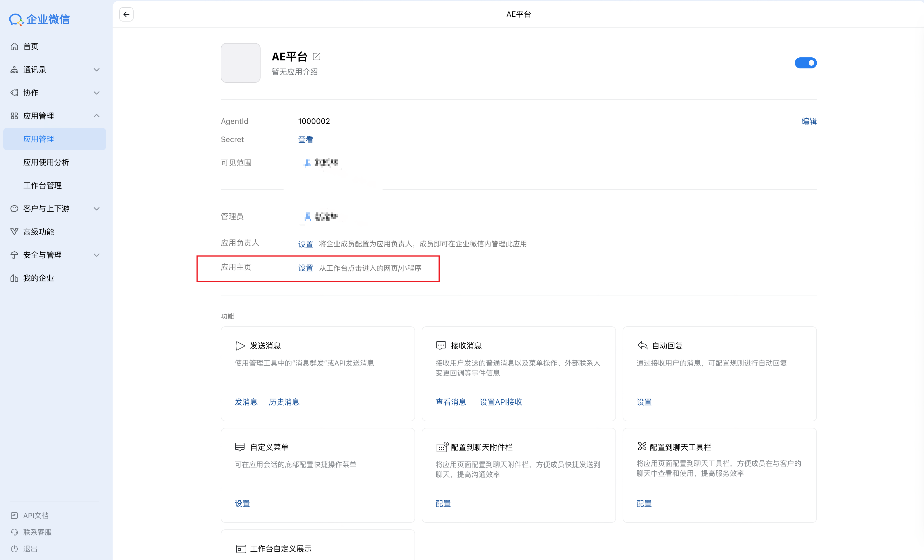This screenshot has height=560, width=924.
Task: Click the AE平台 app logo placeholder
Action: point(240,63)
